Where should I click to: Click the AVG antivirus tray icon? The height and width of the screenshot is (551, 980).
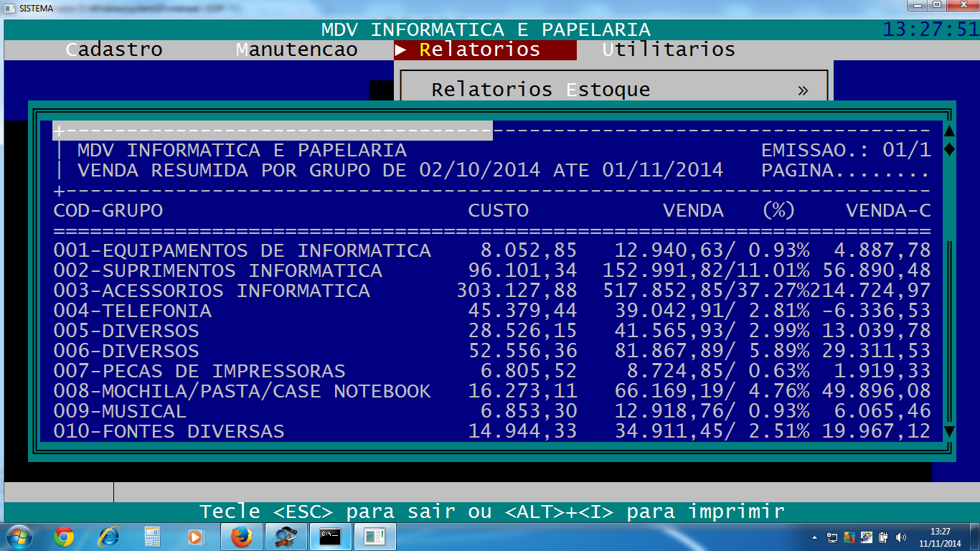pyautogui.click(x=849, y=537)
